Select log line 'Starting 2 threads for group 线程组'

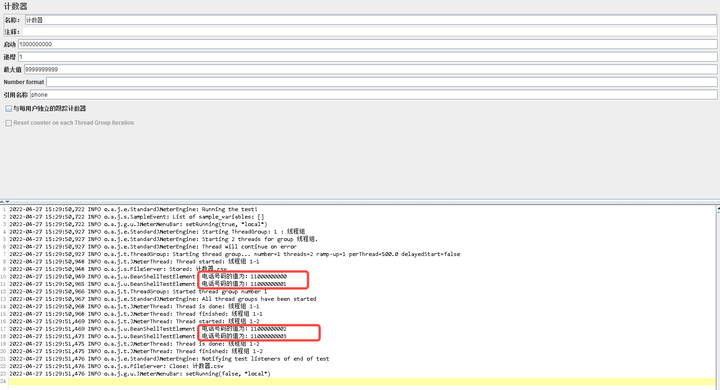163,239
